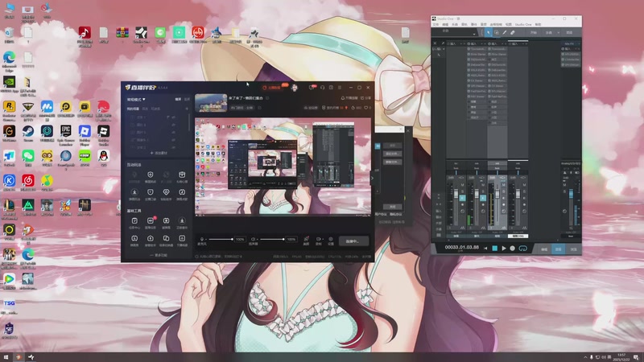Select the Roblox Player desktop icon
The image size is (644, 362).
click(85, 134)
